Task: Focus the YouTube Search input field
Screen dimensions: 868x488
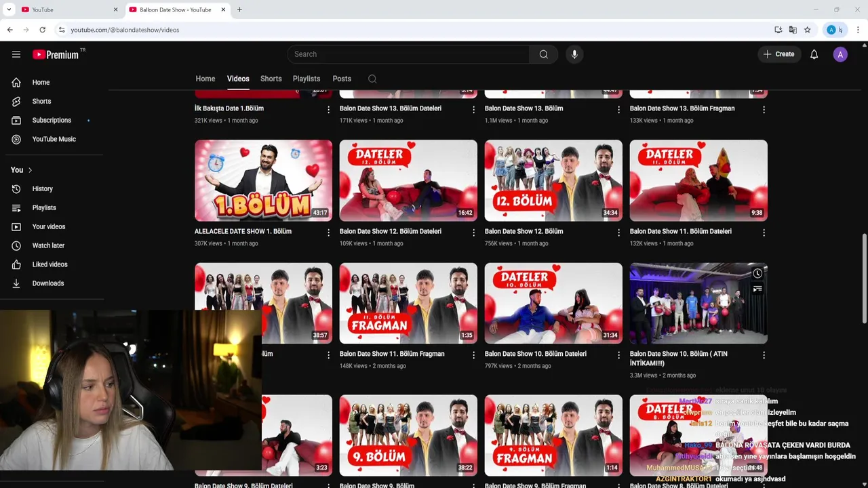Action: (x=408, y=54)
